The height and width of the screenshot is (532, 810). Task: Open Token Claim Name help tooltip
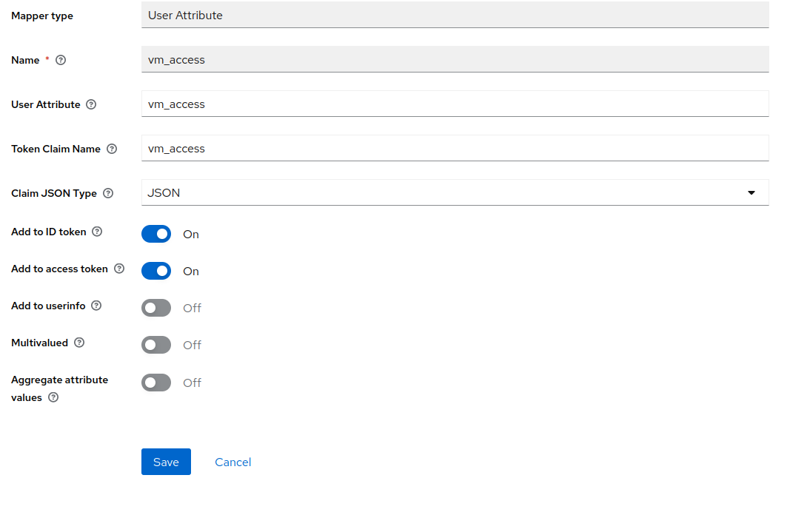112,149
